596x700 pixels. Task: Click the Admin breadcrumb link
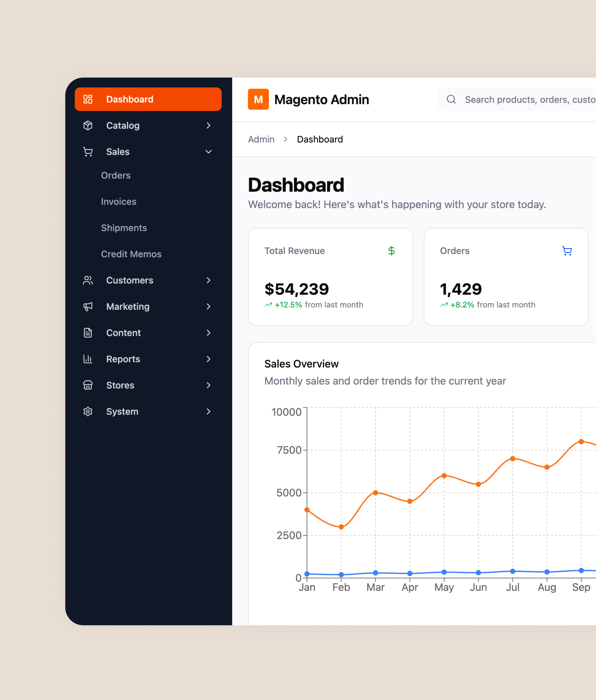(x=261, y=139)
